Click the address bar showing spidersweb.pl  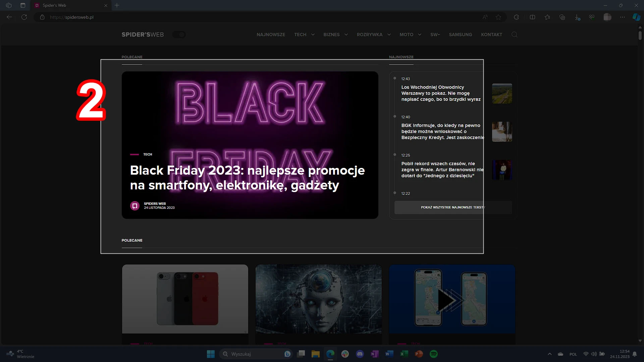click(x=258, y=17)
